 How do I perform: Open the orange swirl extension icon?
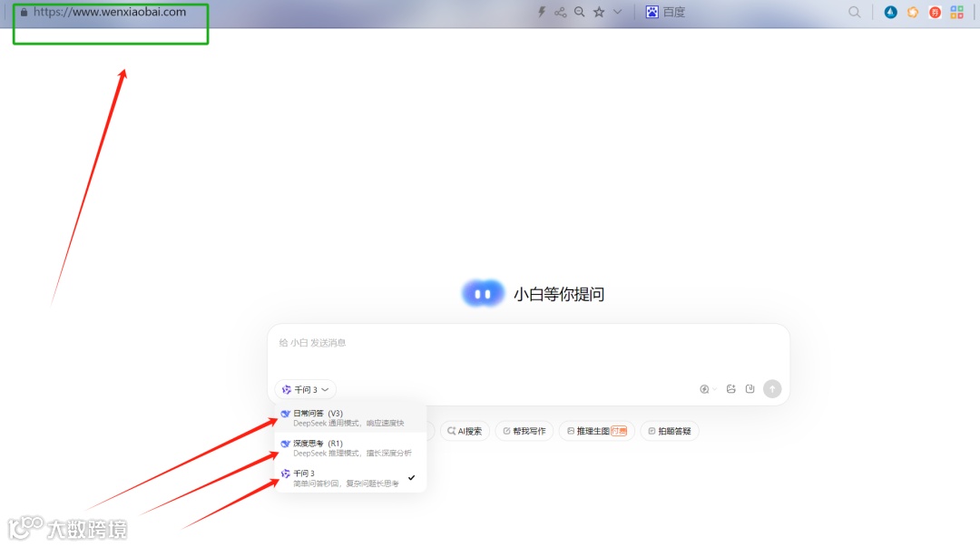[913, 12]
